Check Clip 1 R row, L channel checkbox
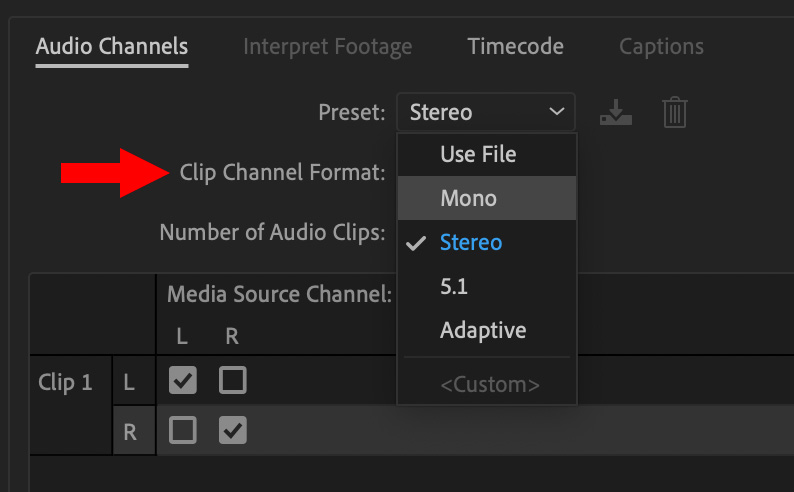794x492 pixels. click(x=183, y=430)
